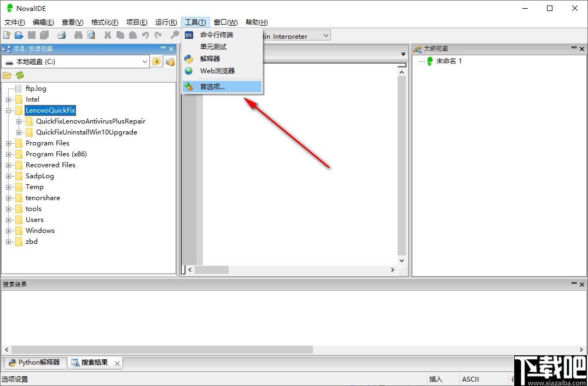Viewport: 588px width, 386px height.
Task: Choose 命令行终端 from the Tools menu
Action: click(223, 35)
